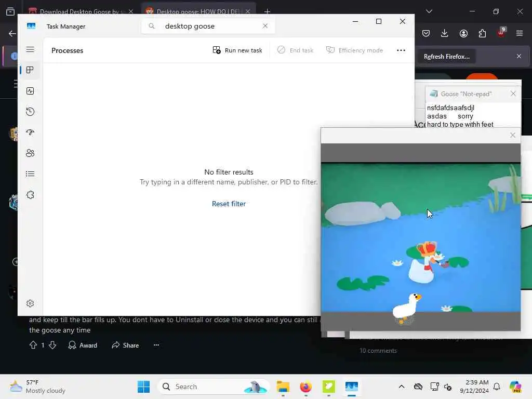Image resolution: width=532 pixels, height=399 pixels.
Task: Open Firefox Pocket save icon
Action: click(x=426, y=33)
